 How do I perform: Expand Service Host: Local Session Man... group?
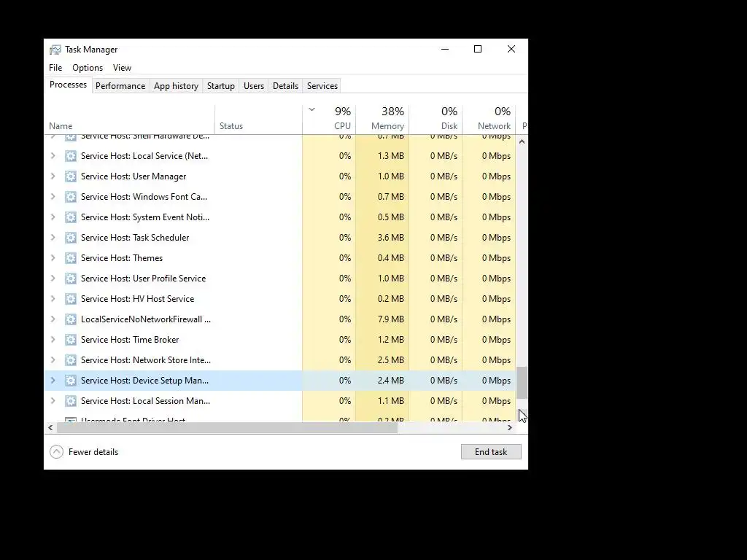click(53, 401)
